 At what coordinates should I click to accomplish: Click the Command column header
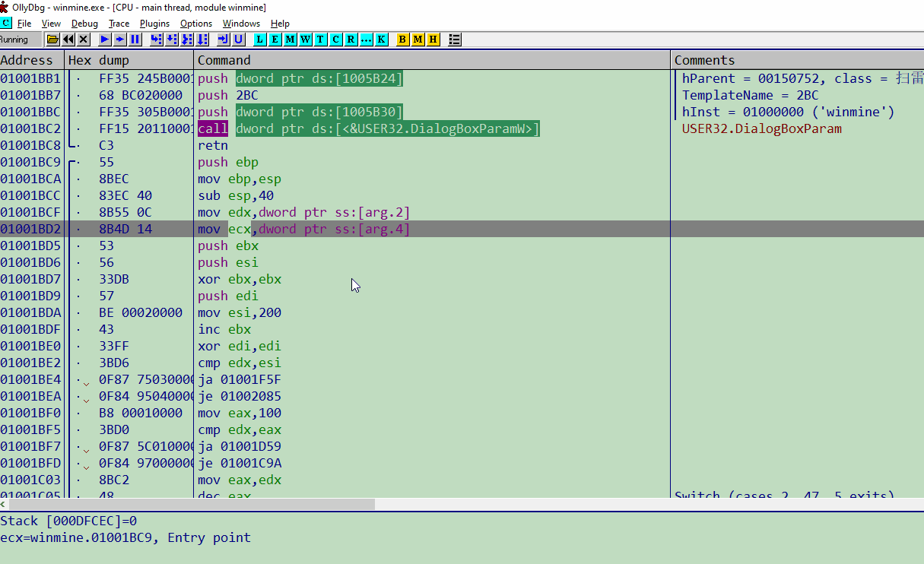tap(433, 60)
